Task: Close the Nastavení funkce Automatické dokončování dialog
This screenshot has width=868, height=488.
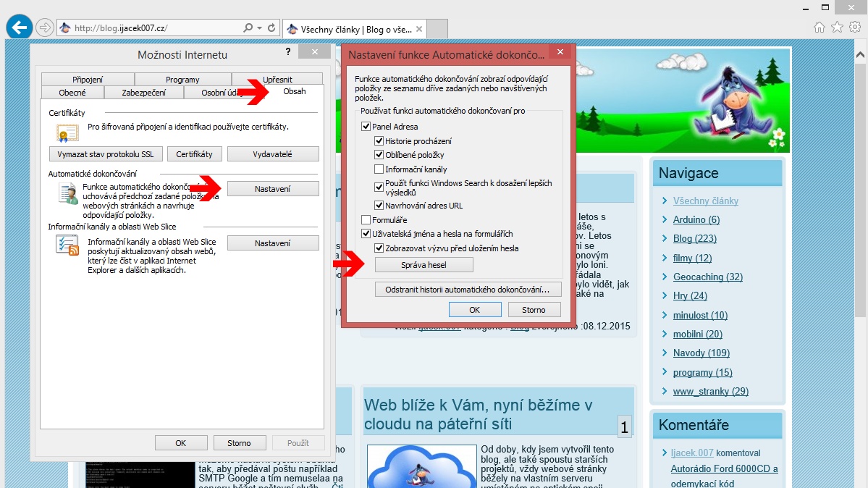Action: [x=560, y=51]
